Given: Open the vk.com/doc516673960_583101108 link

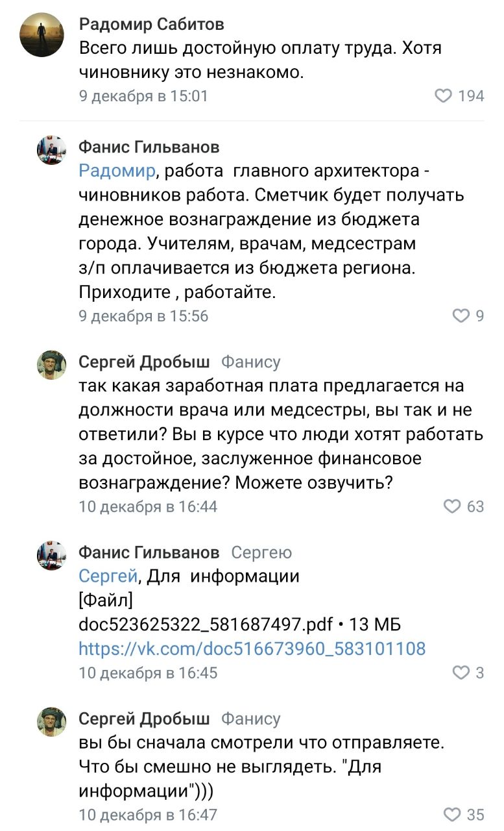Looking at the screenshot, I should tap(252, 649).
